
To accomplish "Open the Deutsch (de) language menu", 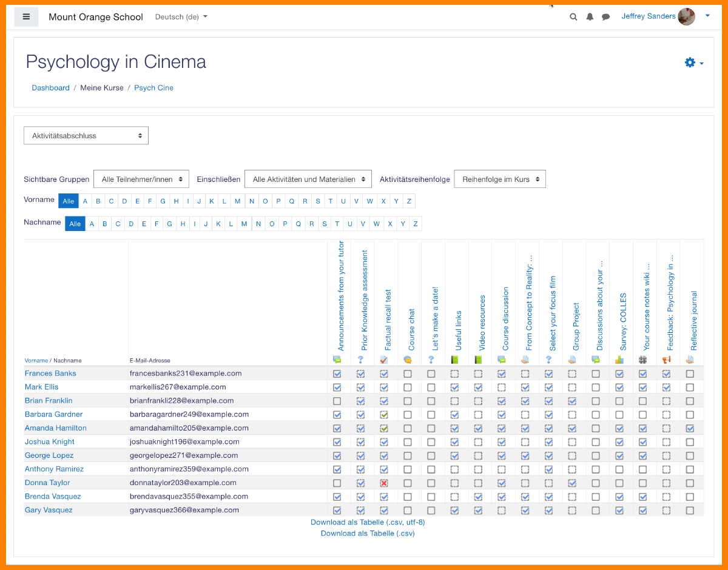I will point(181,17).
